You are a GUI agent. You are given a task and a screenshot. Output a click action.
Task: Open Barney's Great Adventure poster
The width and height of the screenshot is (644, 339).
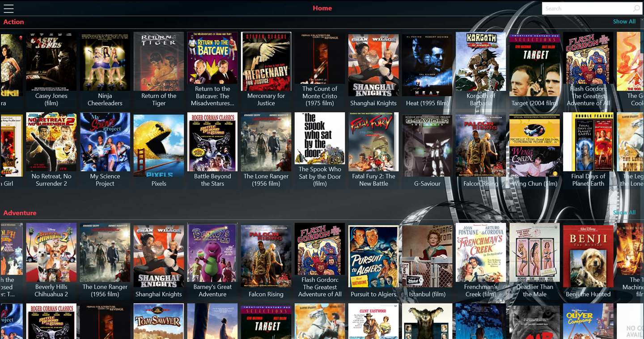click(212, 253)
